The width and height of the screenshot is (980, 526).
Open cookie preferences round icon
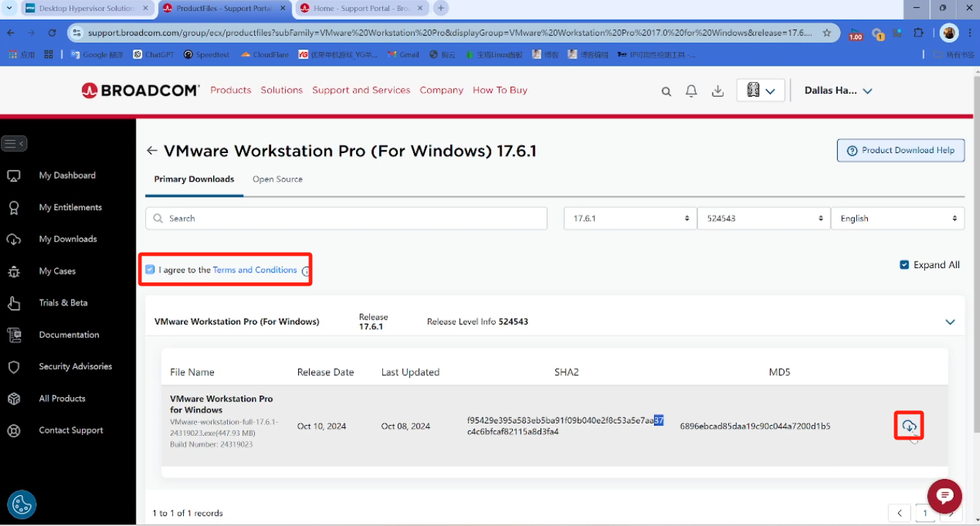22,504
